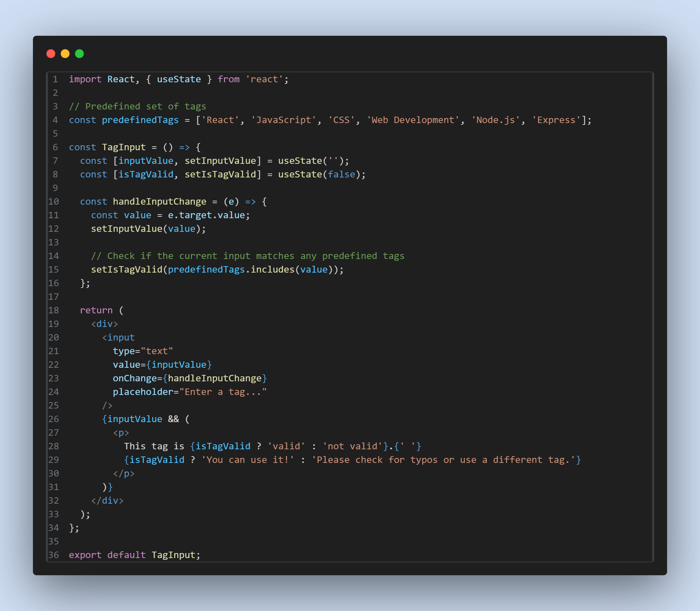Click 'false' inside useState on line 8
700x611 pixels.
(x=341, y=175)
